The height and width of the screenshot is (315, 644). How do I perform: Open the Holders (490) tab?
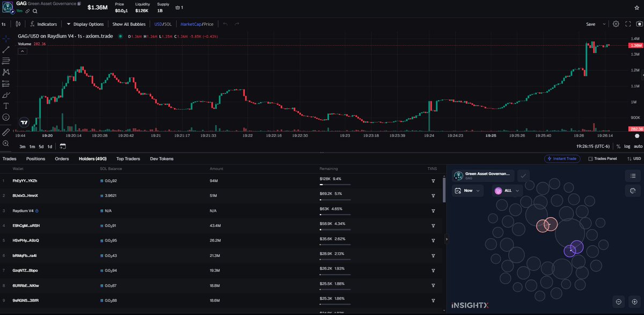click(x=93, y=159)
